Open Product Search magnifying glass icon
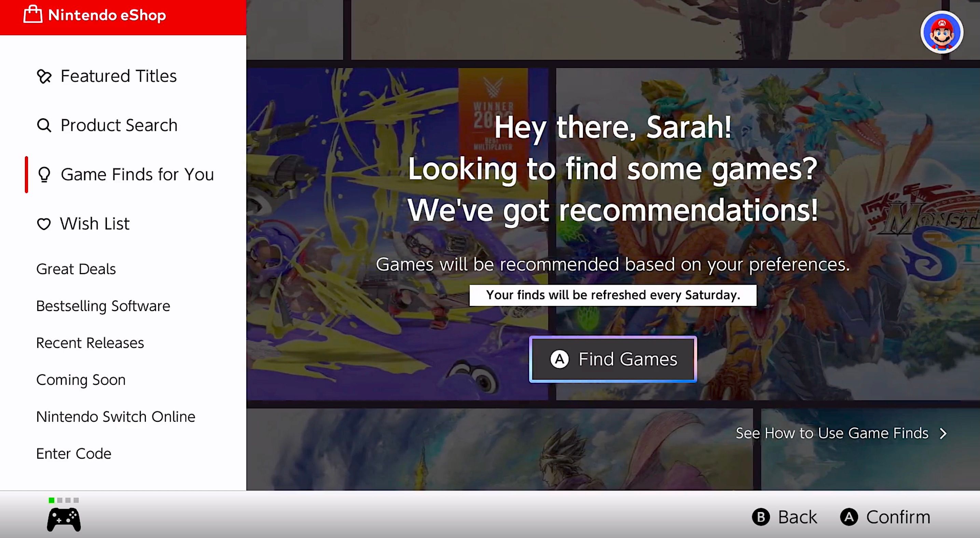The image size is (980, 538). pos(44,125)
